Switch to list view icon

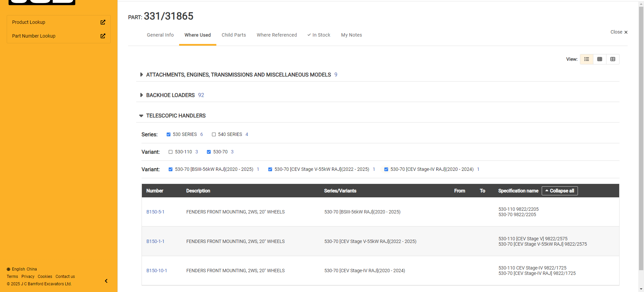pyautogui.click(x=586, y=59)
